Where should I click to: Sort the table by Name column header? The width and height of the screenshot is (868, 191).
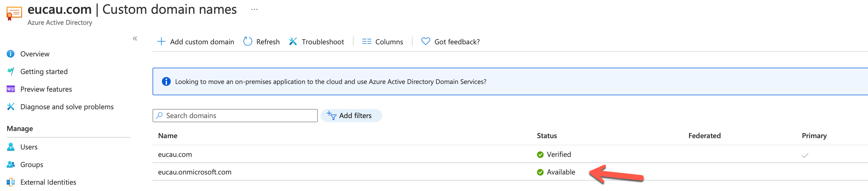167,135
